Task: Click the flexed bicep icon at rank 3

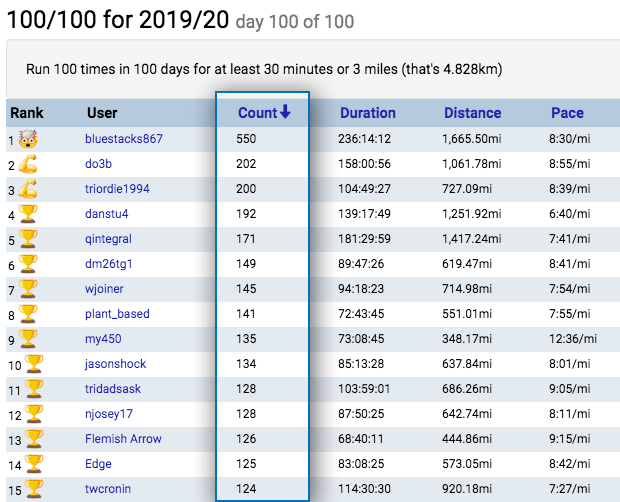Action: (x=28, y=189)
